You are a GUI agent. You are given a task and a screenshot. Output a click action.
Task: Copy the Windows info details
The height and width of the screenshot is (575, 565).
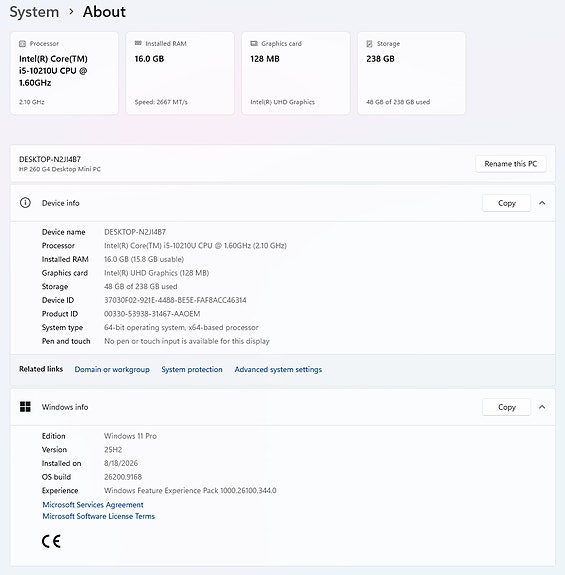pos(507,407)
